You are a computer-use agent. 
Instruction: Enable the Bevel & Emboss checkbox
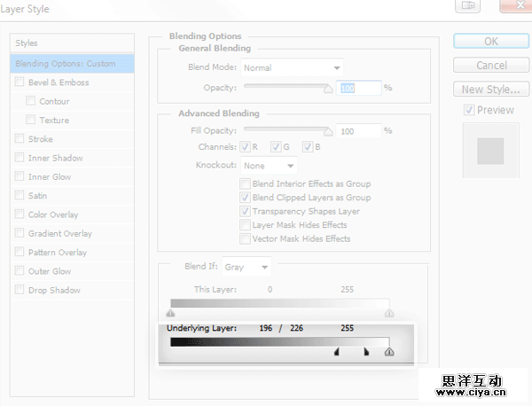click(x=20, y=82)
